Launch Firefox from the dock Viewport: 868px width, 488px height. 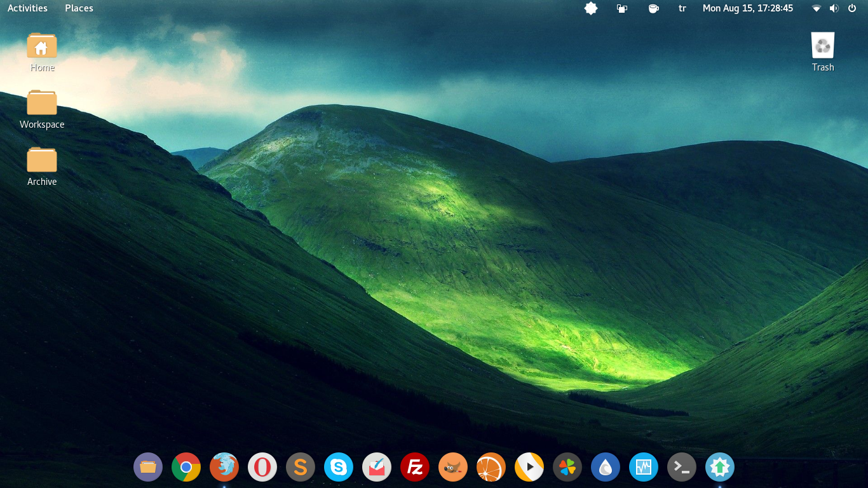point(224,467)
